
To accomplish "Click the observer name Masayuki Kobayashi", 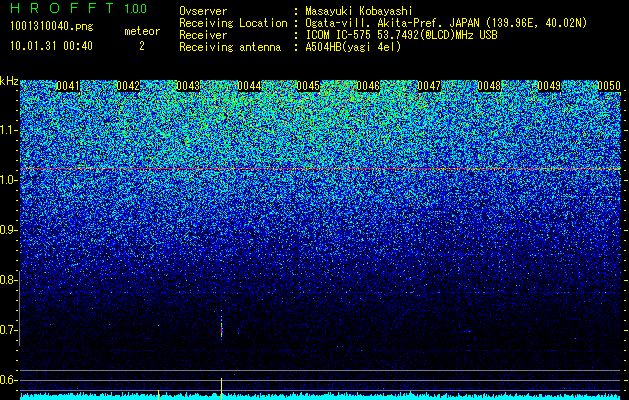I will (x=359, y=11).
